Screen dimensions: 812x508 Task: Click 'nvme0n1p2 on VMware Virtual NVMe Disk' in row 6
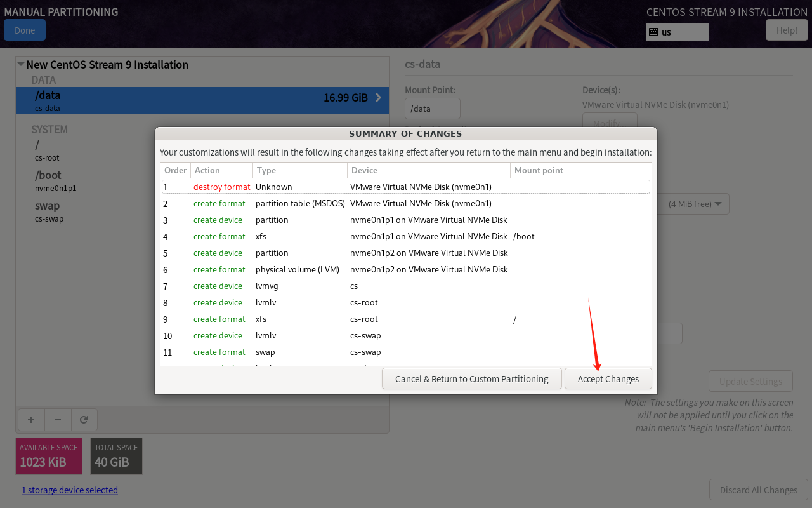[429, 269]
